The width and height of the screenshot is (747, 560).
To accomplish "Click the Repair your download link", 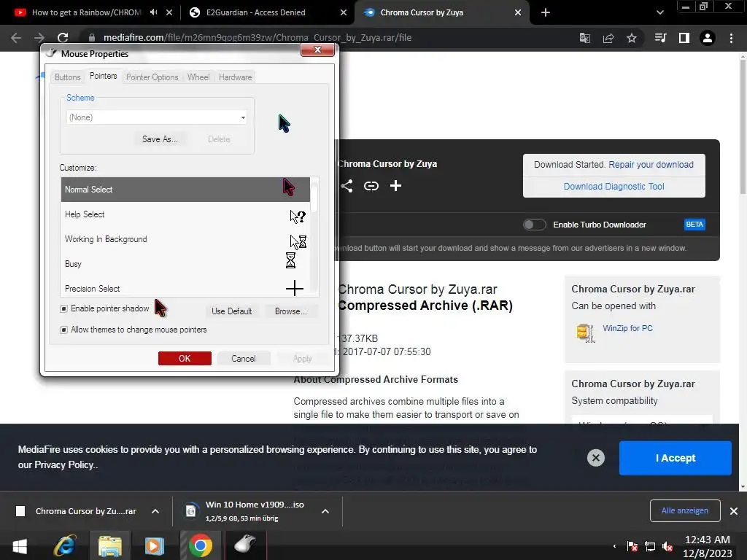I will [651, 164].
